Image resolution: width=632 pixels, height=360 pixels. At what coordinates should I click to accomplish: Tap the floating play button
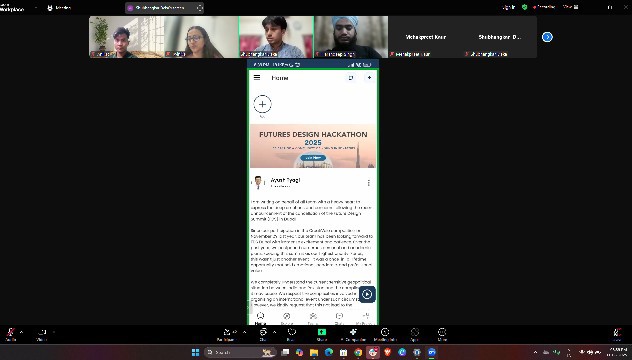pyautogui.click(x=367, y=294)
